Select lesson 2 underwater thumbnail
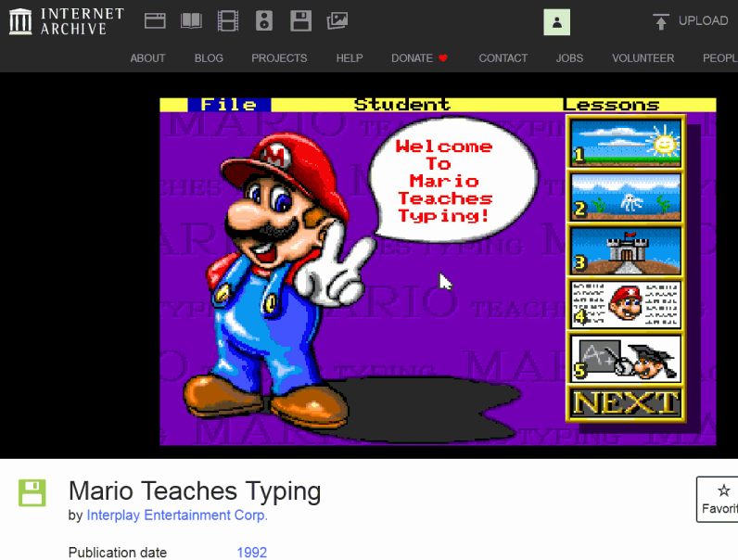 click(626, 197)
